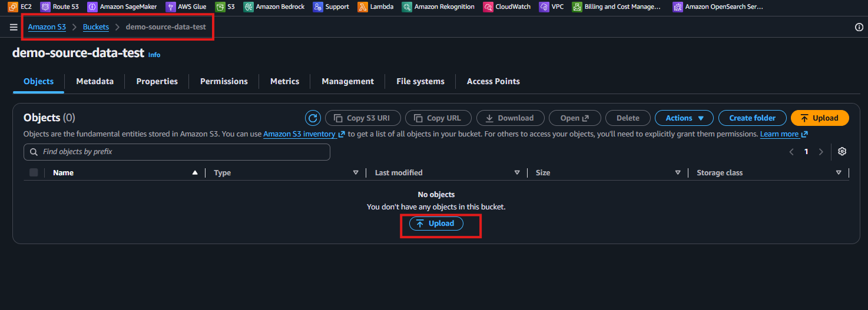Click the info circle icon at top right
The width and height of the screenshot is (868, 310).
click(x=859, y=27)
